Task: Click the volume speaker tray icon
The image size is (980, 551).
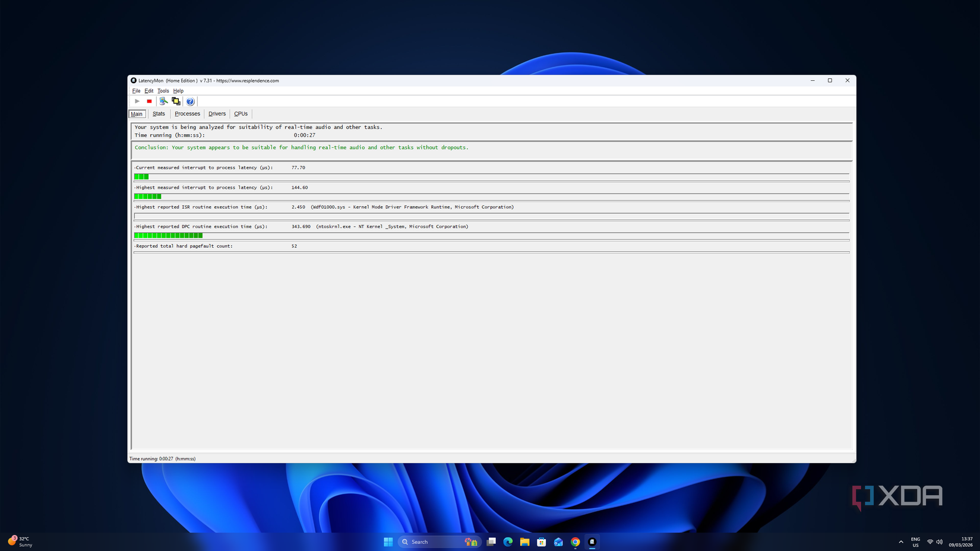Action: [x=940, y=541]
